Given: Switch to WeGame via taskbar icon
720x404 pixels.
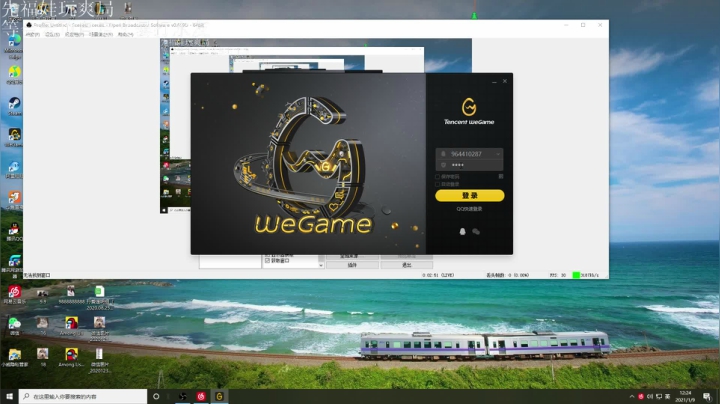Looking at the screenshot, I should click(219, 396).
